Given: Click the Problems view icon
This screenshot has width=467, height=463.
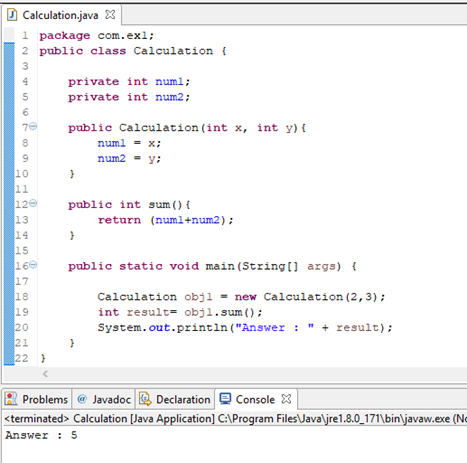Looking at the screenshot, I should [12, 399].
